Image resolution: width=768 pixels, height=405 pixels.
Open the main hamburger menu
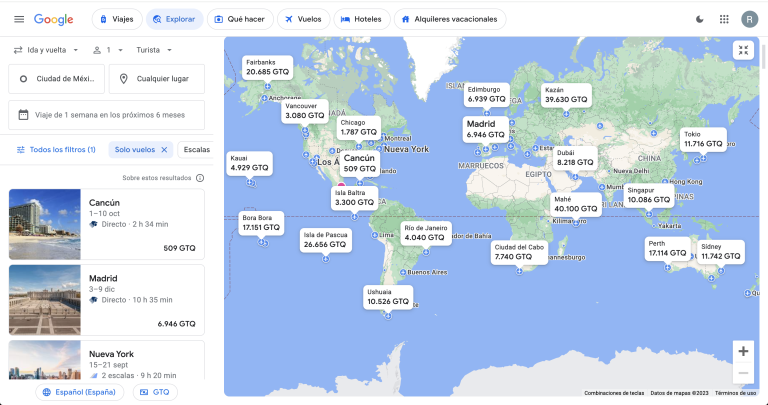(18, 19)
